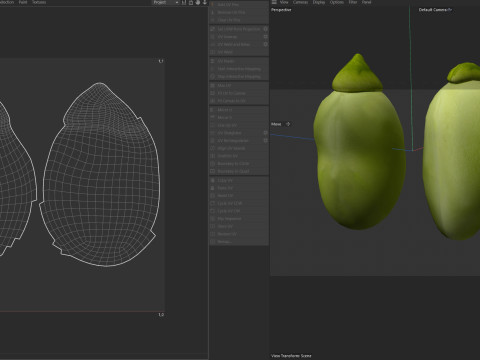Open the Options menu of the 3D viewport
The image size is (480, 360).
337,2
